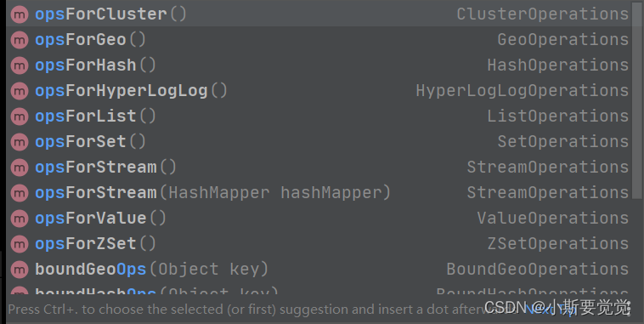
Task: Select the opsForCluster() suggestion
Action: click(319, 14)
